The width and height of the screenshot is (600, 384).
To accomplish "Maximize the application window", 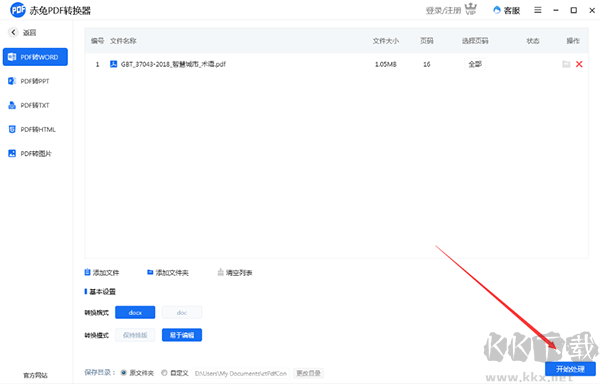I will [574, 10].
